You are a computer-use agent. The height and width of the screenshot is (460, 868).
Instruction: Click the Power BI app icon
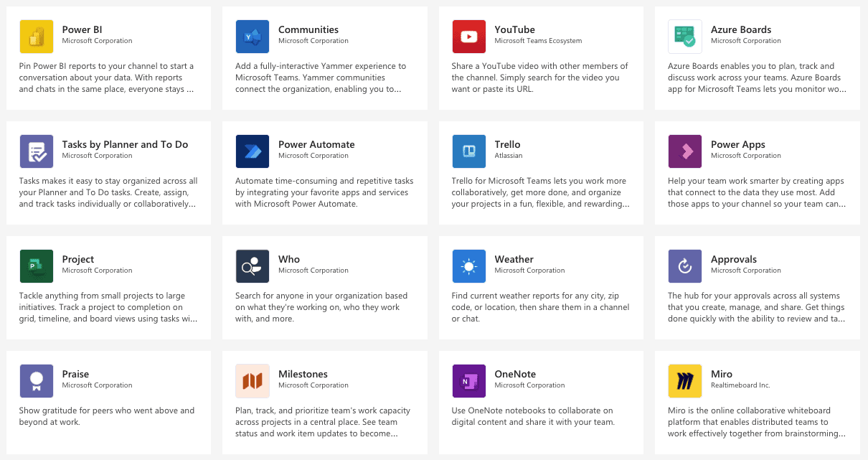click(x=37, y=37)
